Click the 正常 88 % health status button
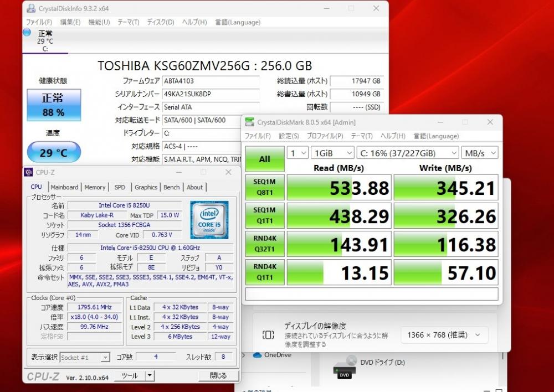 click(x=54, y=105)
